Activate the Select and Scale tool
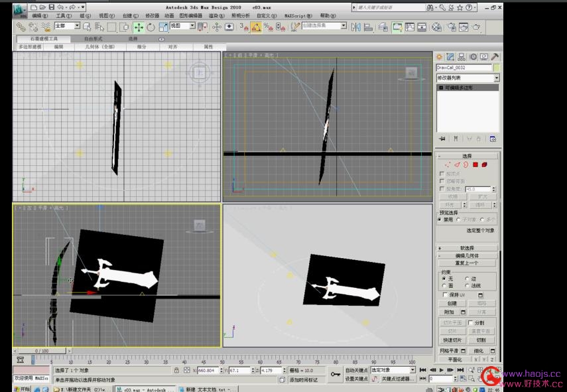 [x=163, y=27]
